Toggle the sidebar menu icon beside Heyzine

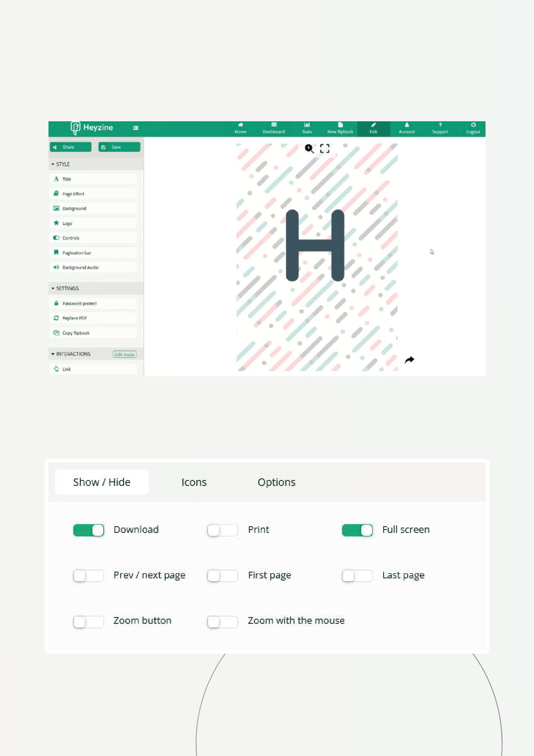tap(136, 128)
